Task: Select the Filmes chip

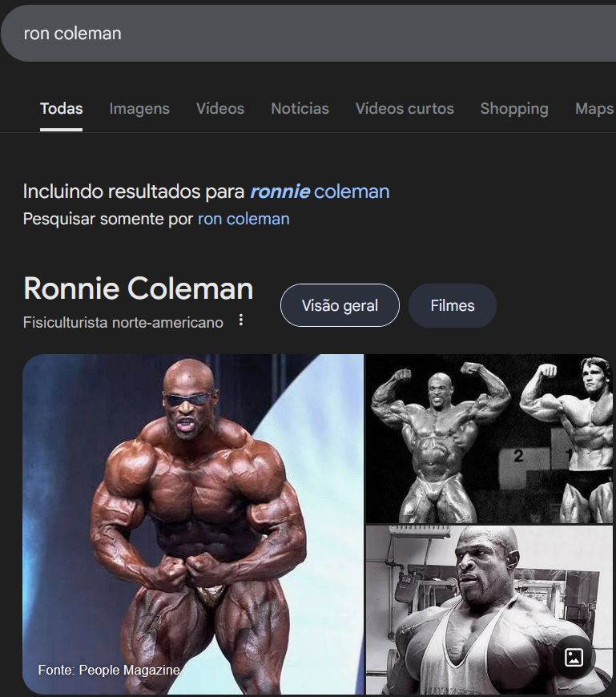Action: [x=453, y=305]
